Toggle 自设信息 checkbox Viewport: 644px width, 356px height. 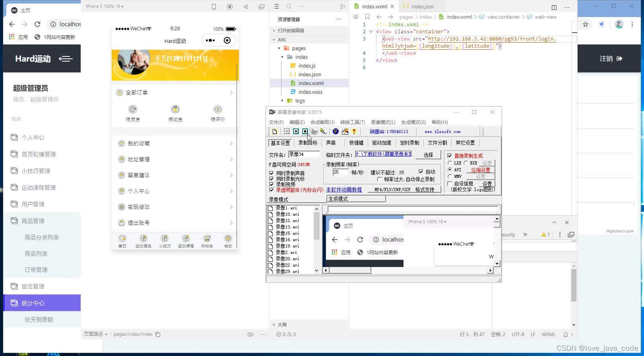pyautogui.click(x=450, y=184)
